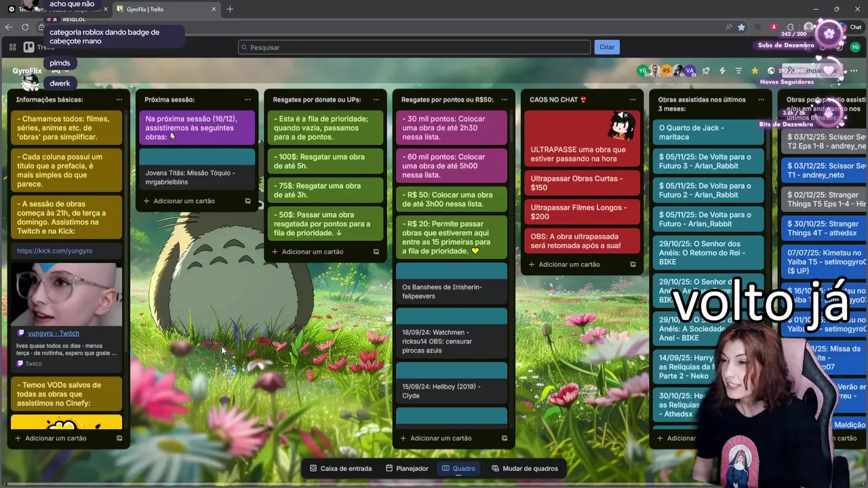The image size is (868, 488).
Task: Open the board view switcher chevron beside GyroFlix
Action: coord(66,70)
